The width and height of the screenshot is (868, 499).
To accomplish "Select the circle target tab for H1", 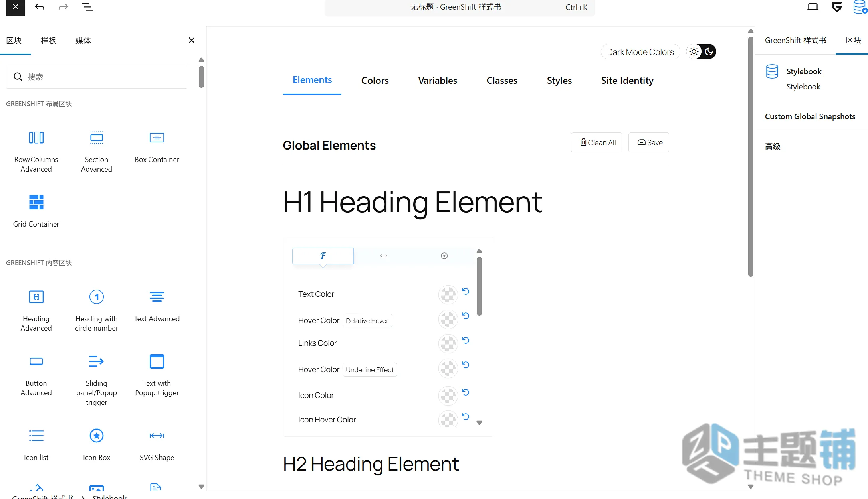I will (x=444, y=256).
